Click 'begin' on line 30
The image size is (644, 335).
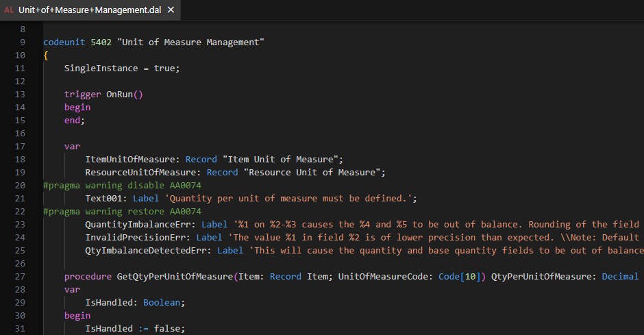77,316
